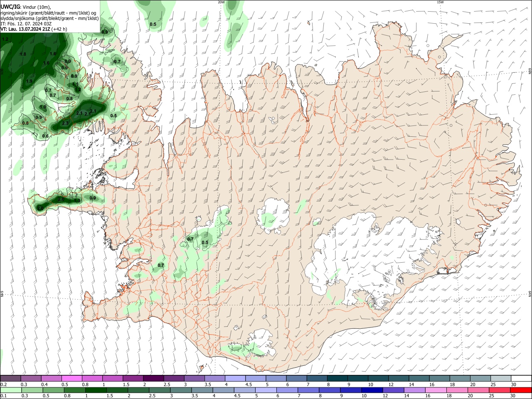The width and height of the screenshot is (532, 399).
Task: Click the 2.3 precipitation value on the map
Action: click(x=65, y=123)
